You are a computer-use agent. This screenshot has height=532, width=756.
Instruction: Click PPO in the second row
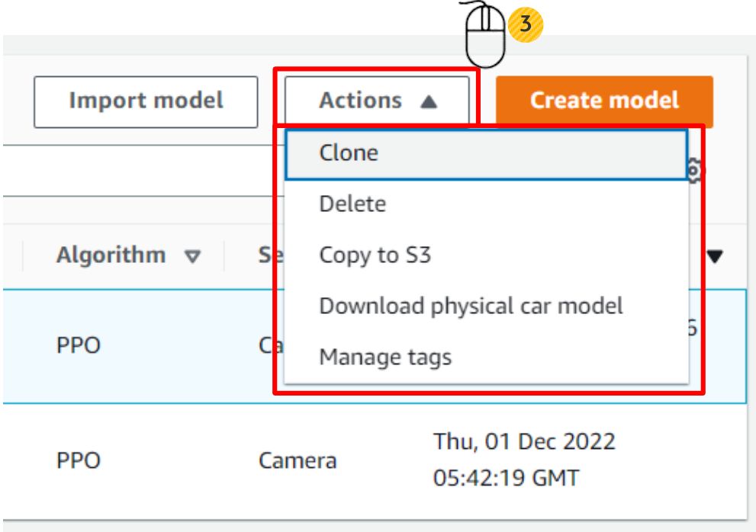pyautogui.click(x=78, y=461)
